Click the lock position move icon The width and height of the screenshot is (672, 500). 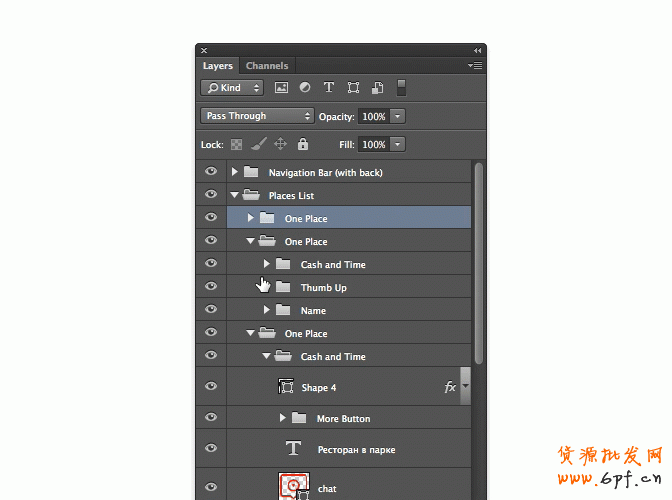280,144
